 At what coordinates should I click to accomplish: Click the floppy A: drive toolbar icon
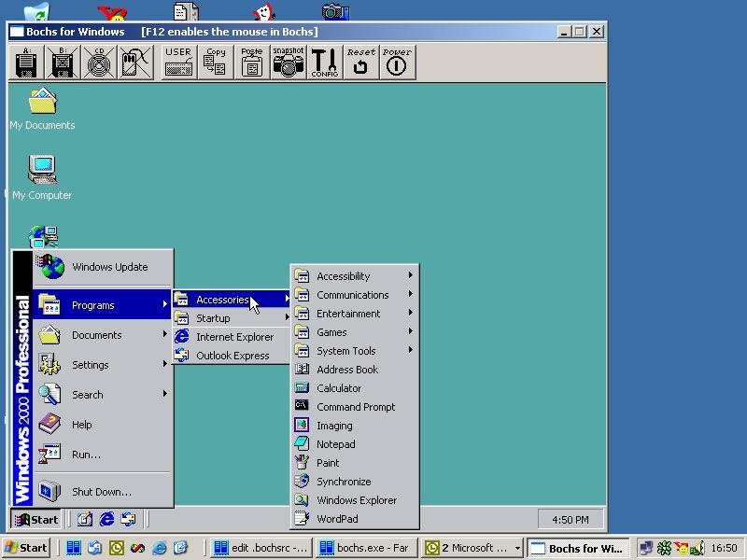coord(26,63)
